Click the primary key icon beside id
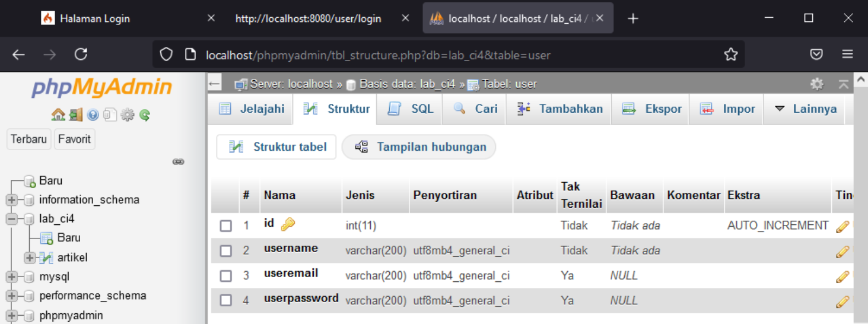Image resolution: width=868 pixels, height=324 pixels. 288,224
